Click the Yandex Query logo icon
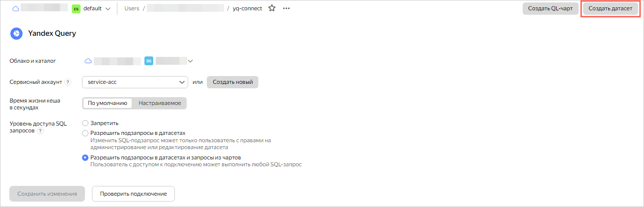Viewport: 644px width, 207px height. 16,33
